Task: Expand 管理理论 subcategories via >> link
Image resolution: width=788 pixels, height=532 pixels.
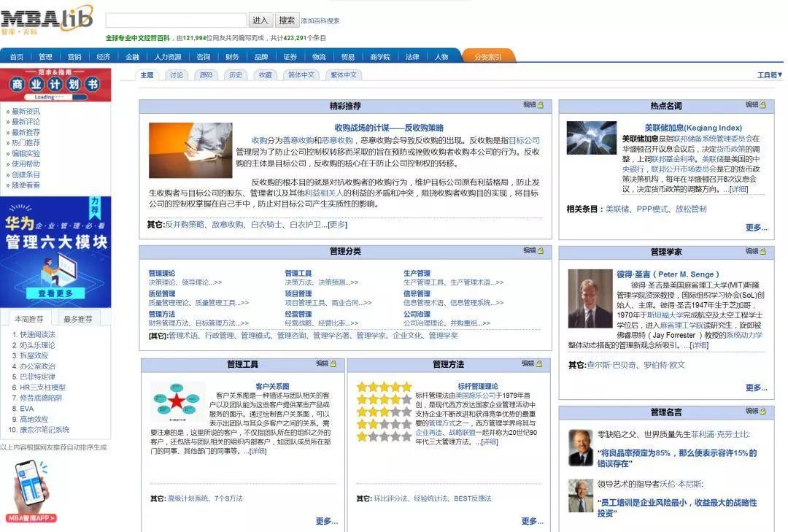Action: pos(217,282)
